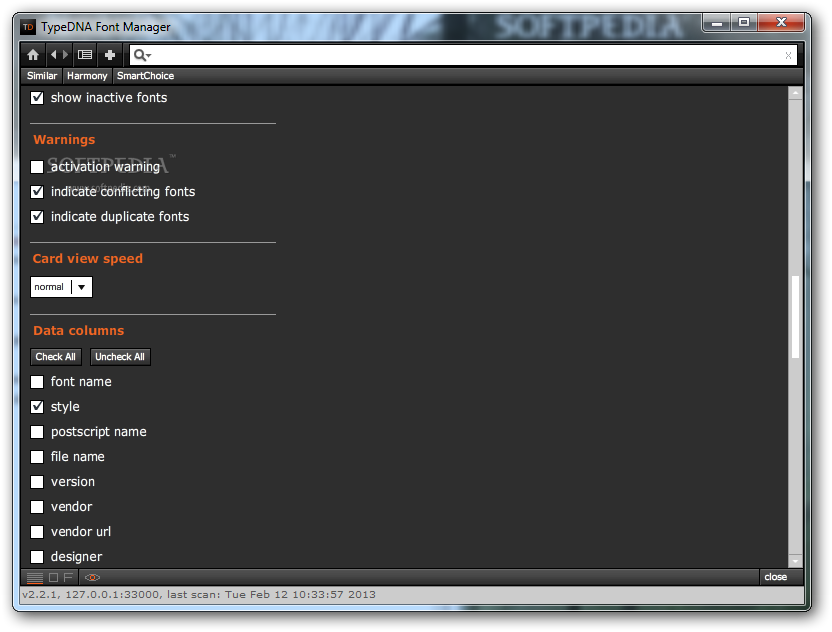The width and height of the screenshot is (832, 632).
Task: Switch to list view in bottom bar
Action: pos(35,577)
